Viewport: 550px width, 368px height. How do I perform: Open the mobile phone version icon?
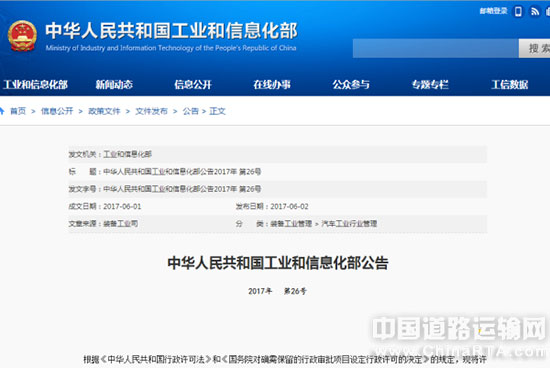pyautogui.click(x=518, y=12)
